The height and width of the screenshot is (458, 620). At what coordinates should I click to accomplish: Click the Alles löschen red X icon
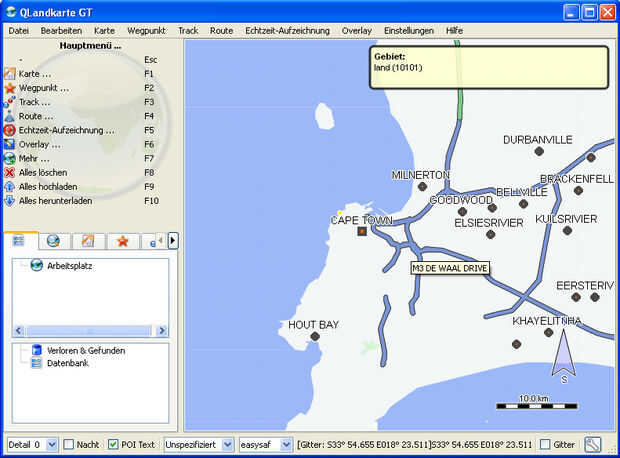9,172
